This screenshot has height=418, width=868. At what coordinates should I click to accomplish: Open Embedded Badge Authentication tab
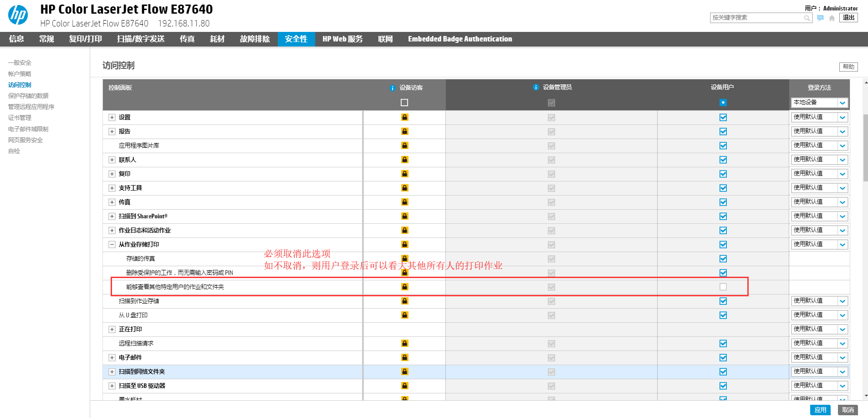(x=460, y=39)
